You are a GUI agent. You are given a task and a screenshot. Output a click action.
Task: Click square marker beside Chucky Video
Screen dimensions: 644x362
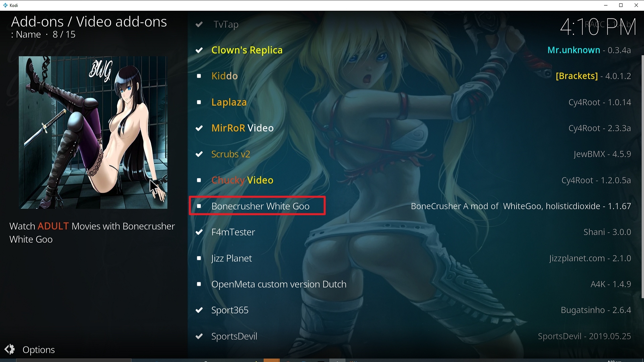199,180
